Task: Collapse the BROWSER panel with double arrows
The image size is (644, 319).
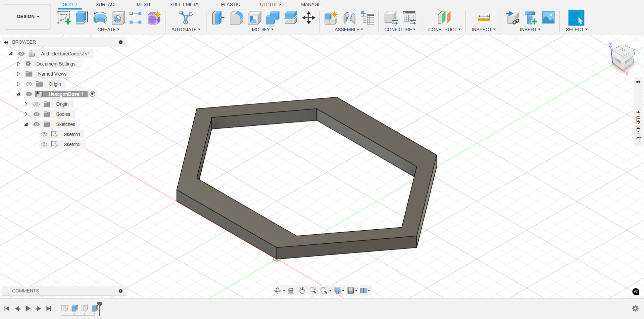Action: coord(6,42)
